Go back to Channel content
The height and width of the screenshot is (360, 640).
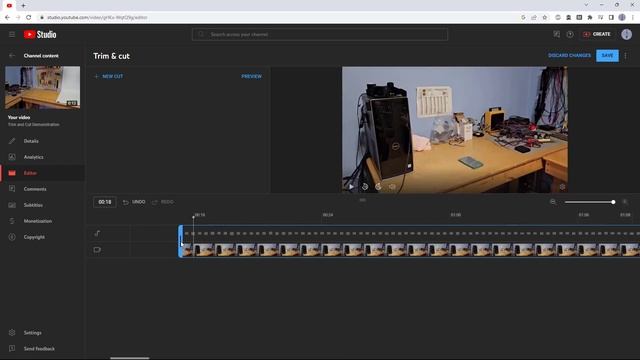(12, 56)
